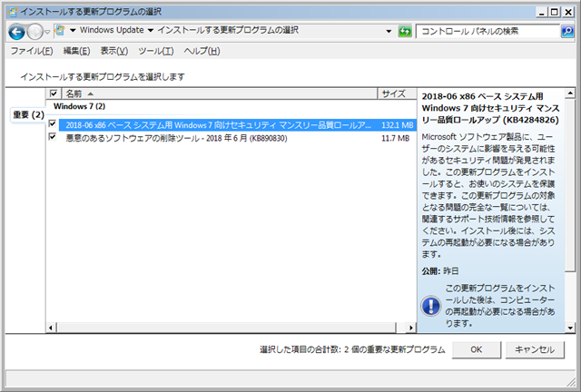Click the magnifier search icon
Image resolution: width=581 pixels, height=392 pixels.
point(567,32)
